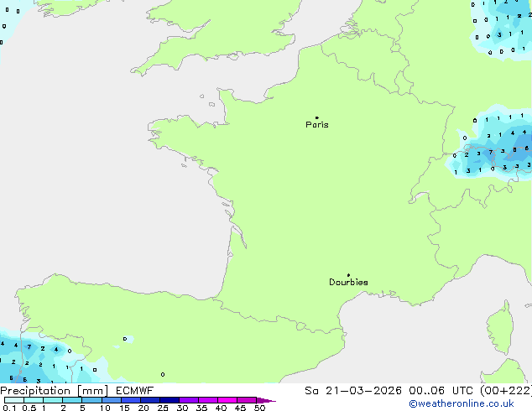Click the 30–35 mm purple legend swatch
Image resolution: width=532 pixels, height=411 pixels.
[x=189, y=400]
